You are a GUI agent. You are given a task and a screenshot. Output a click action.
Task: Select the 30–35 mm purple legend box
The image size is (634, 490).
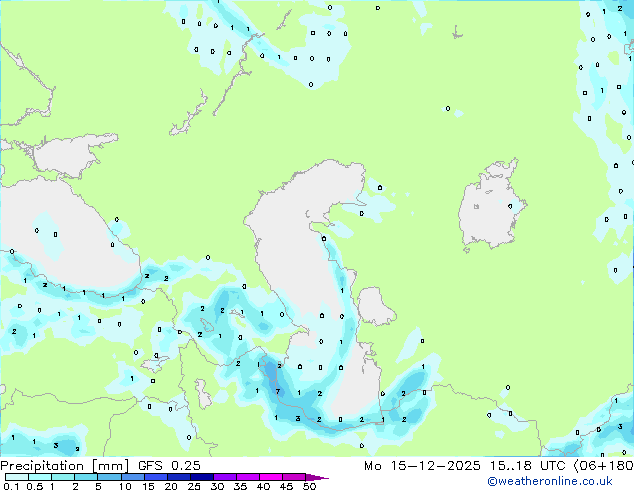(225, 477)
